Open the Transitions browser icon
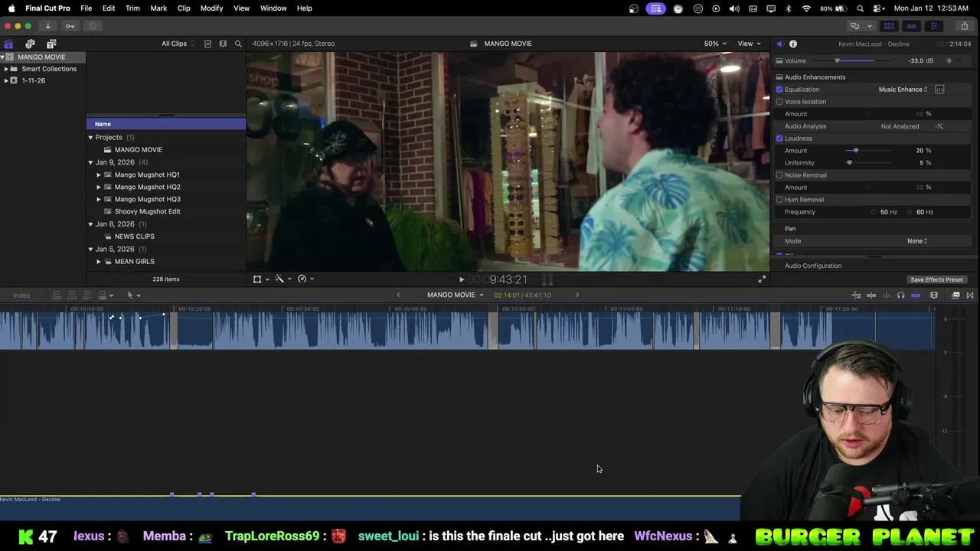This screenshot has height=551, width=980. [970, 295]
